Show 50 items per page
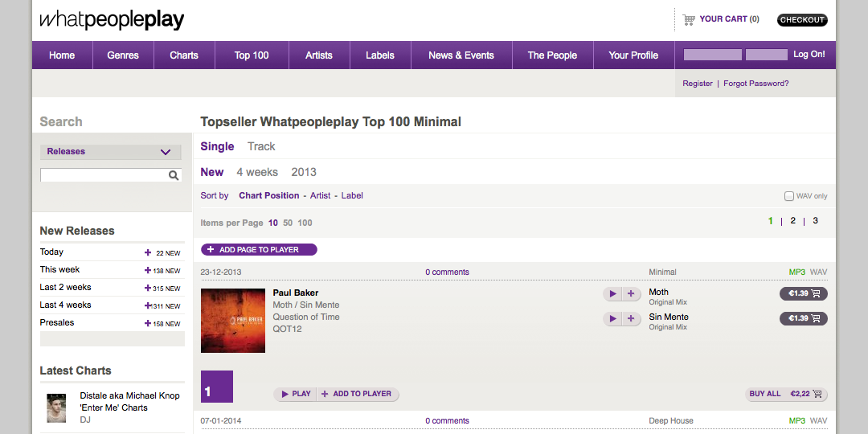This screenshot has height=434, width=868. point(288,223)
